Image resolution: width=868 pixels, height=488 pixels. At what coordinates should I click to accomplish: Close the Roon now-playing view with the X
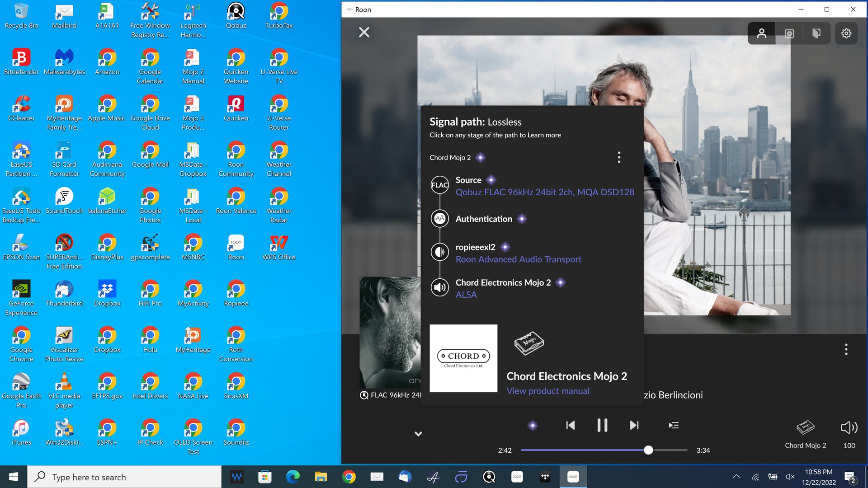click(x=364, y=32)
